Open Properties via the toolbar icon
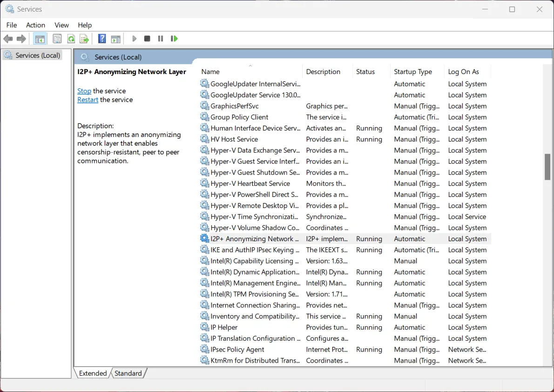 point(57,39)
